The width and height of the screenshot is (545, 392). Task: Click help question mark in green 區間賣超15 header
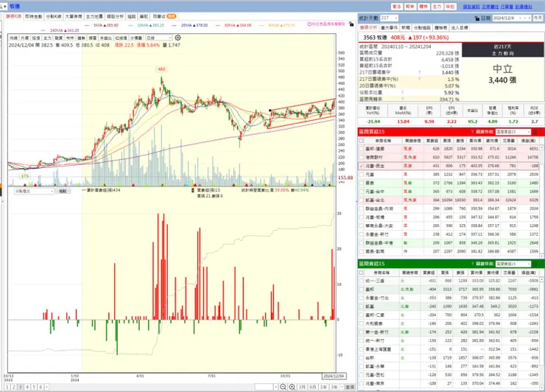click(472, 264)
